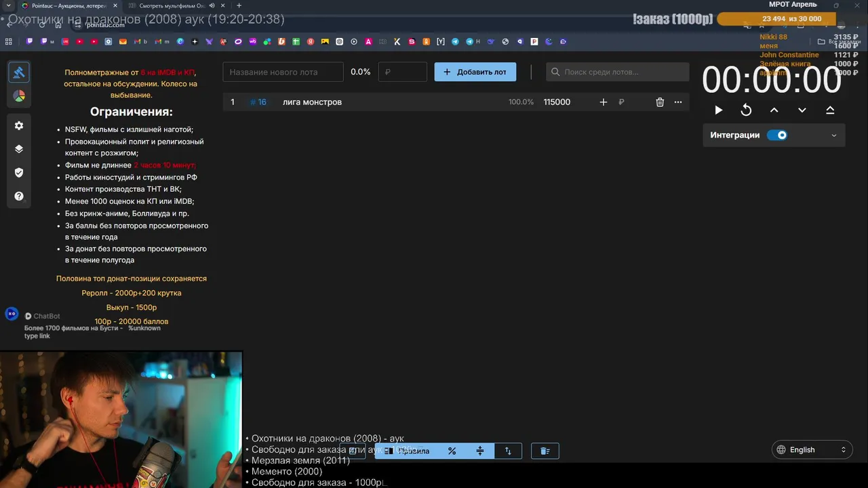Open the [Y] bookmark
The height and width of the screenshot is (488, 868).
[x=441, y=41]
